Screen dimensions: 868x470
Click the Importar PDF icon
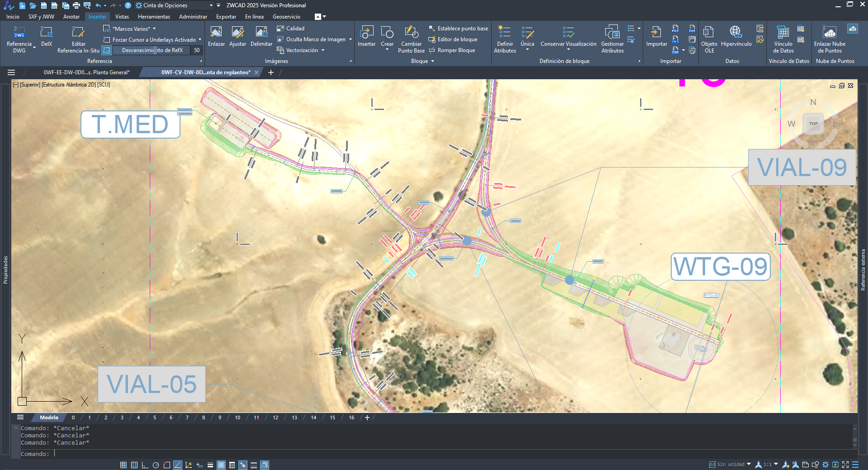click(x=675, y=29)
